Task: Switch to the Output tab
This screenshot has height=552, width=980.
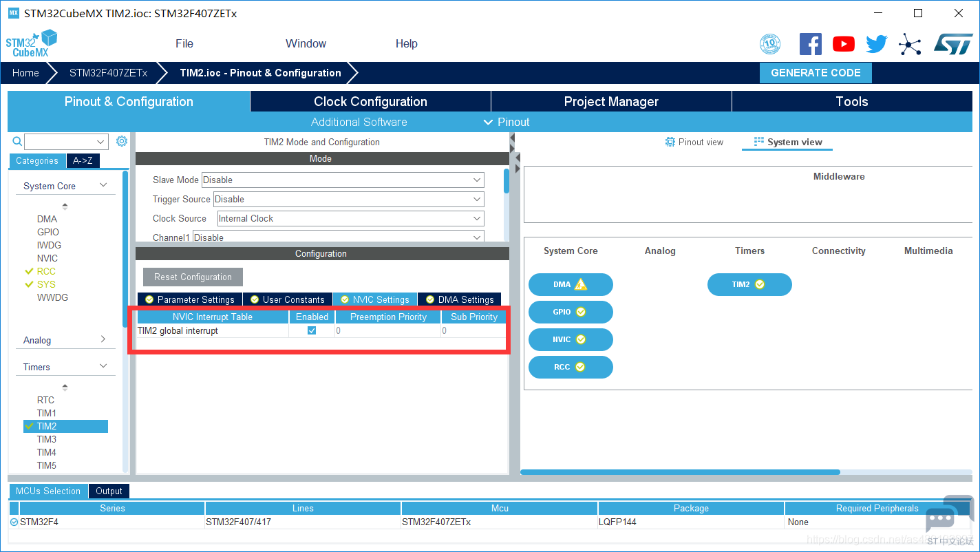Action: point(109,491)
